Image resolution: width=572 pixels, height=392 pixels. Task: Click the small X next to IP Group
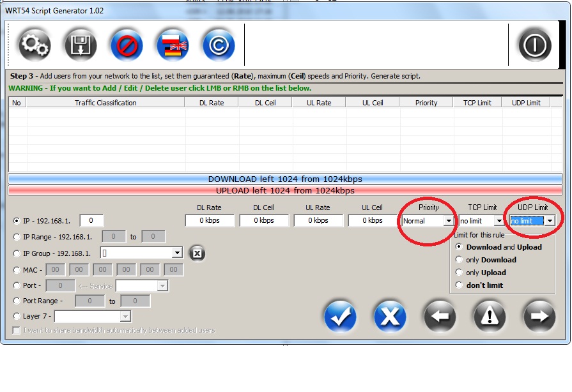click(x=197, y=253)
